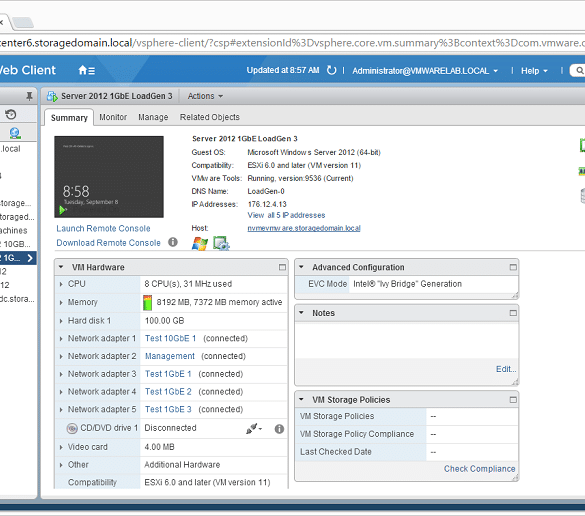The image size is (585, 516).
Task: Open the Actions dropdown menu
Action: [205, 96]
